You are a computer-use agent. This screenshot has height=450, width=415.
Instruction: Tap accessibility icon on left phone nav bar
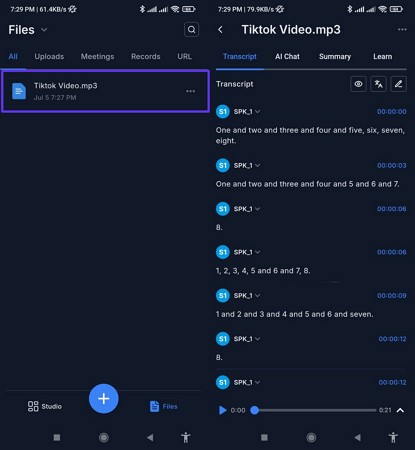(x=186, y=437)
